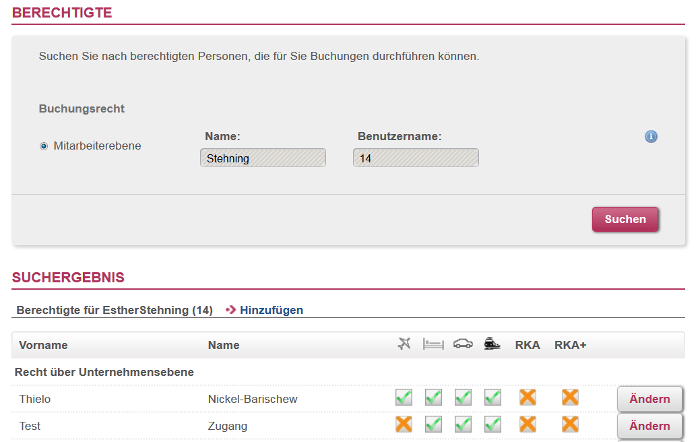Click Thielo's train permission checkmark

[492, 397]
